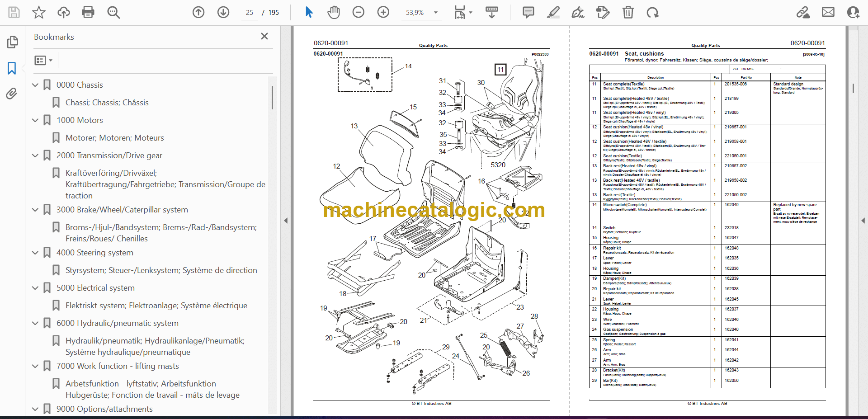Open the sign document tool
The image size is (868, 419).
578,12
